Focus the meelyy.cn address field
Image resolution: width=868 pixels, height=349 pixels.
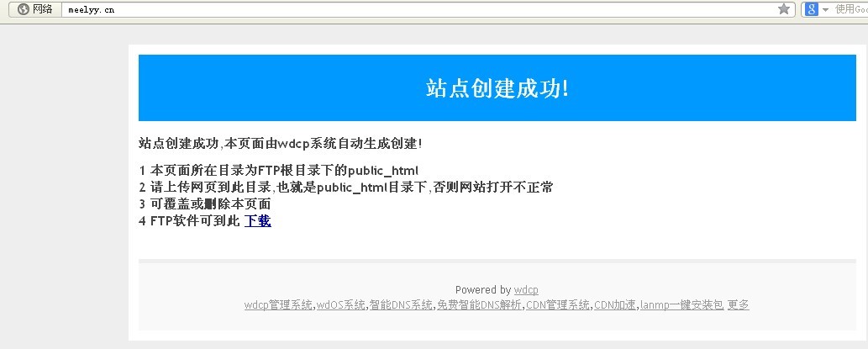421,9
